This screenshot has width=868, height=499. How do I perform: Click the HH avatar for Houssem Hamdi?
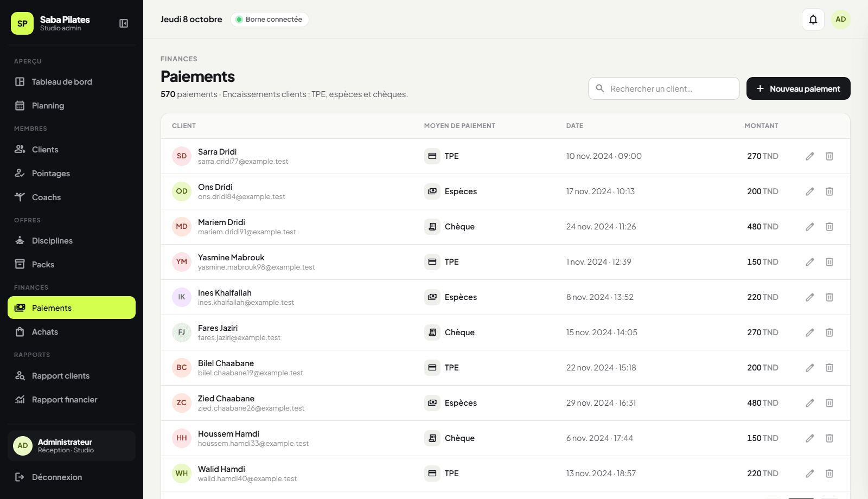pos(182,438)
